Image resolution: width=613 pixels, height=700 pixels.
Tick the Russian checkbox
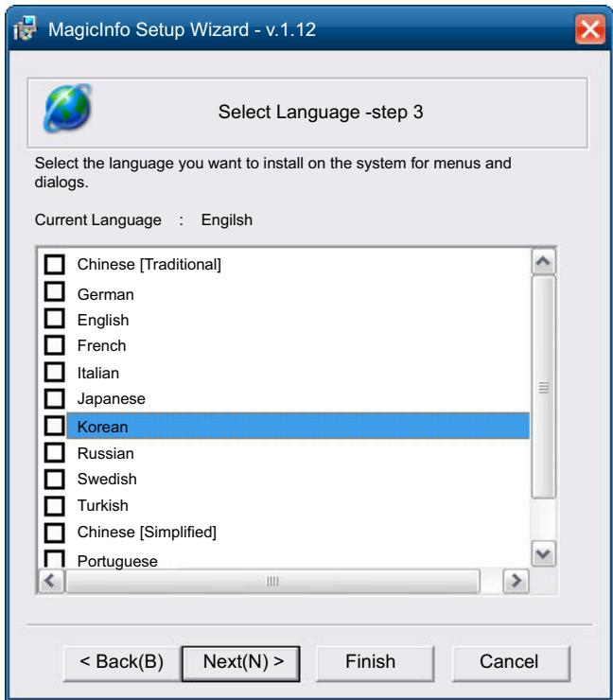click(55, 452)
